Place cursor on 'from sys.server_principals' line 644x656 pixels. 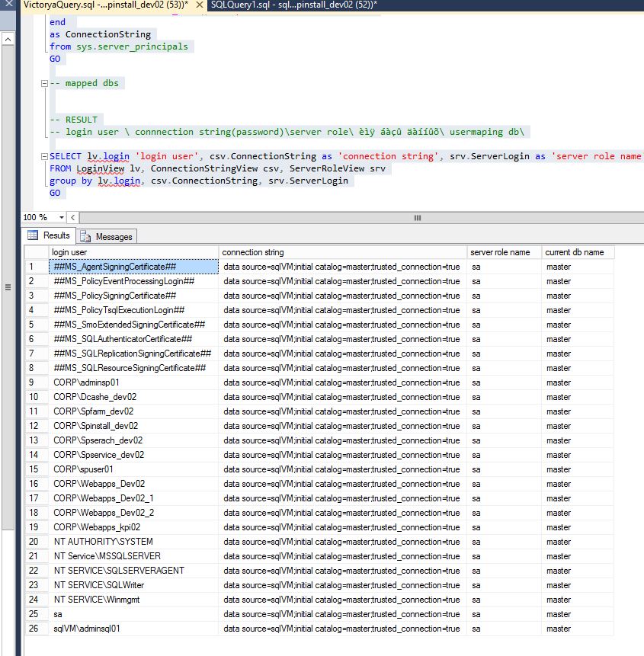(119, 46)
